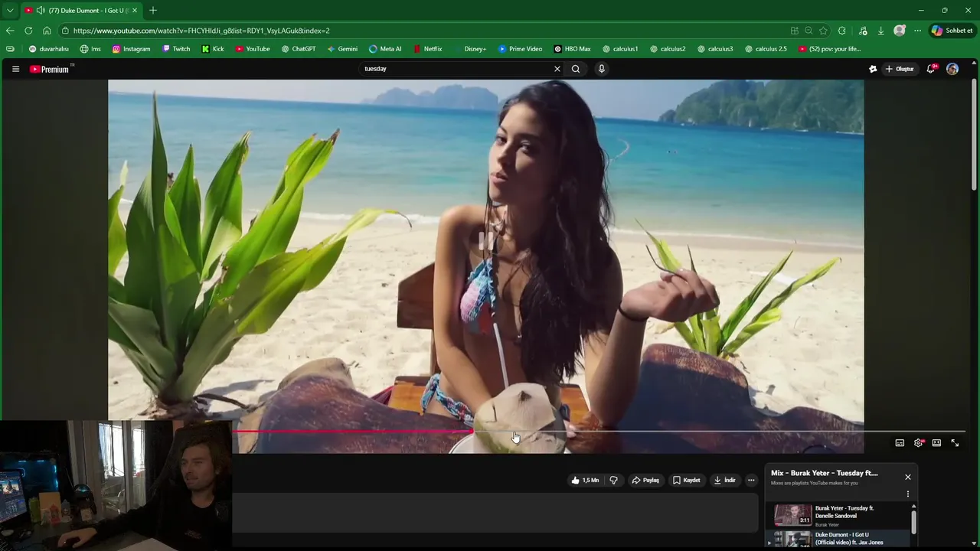980x551 pixels.
Task: Run search with the magnifier button
Action: (576, 69)
